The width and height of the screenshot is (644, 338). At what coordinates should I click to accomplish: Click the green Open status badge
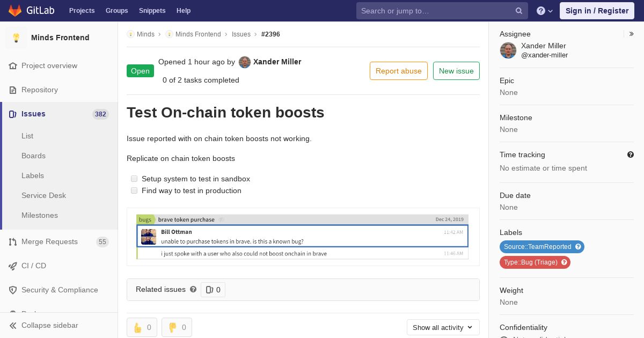pos(140,71)
